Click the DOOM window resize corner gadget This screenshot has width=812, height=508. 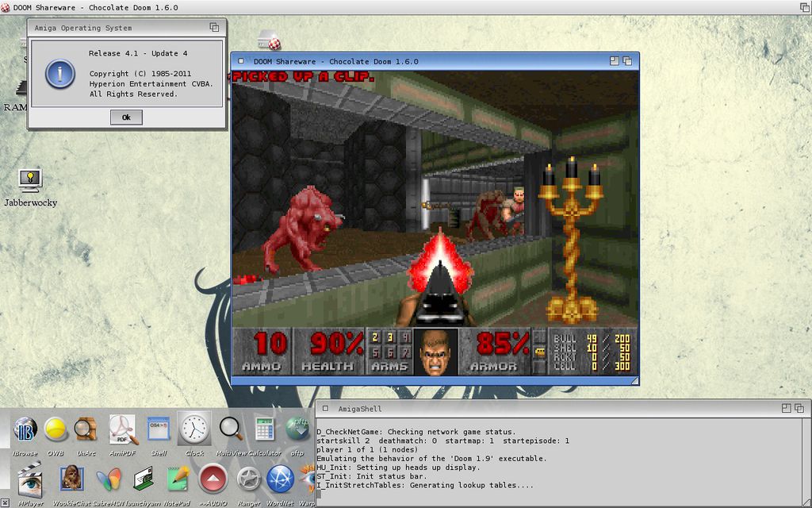(x=634, y=381)
